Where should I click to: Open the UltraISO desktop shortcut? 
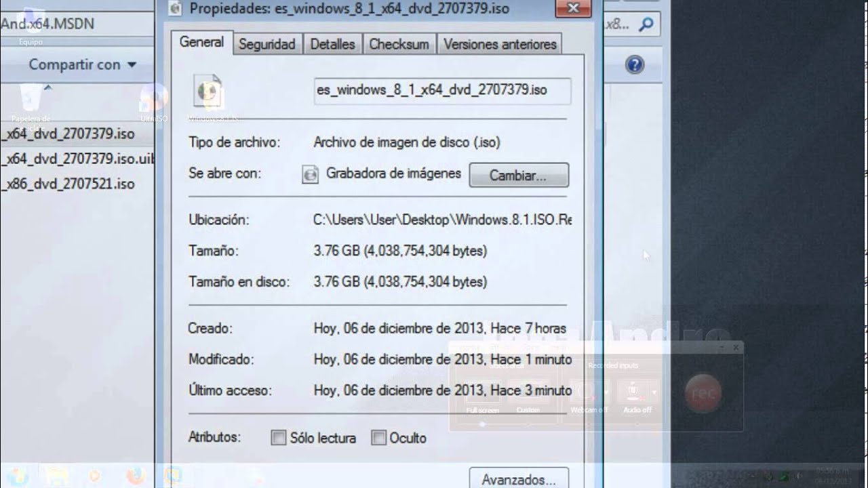pos(154,103)
